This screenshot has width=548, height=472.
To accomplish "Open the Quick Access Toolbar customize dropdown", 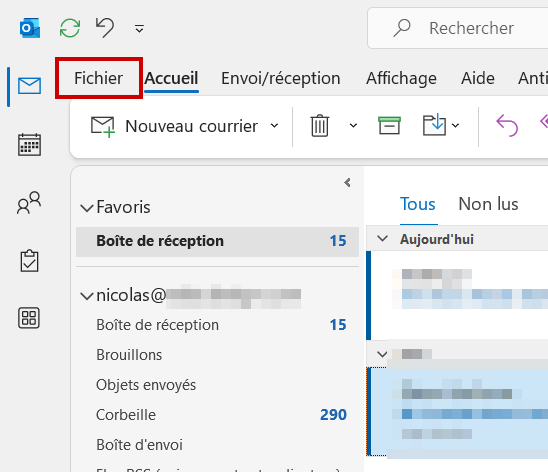I will 139,29.
